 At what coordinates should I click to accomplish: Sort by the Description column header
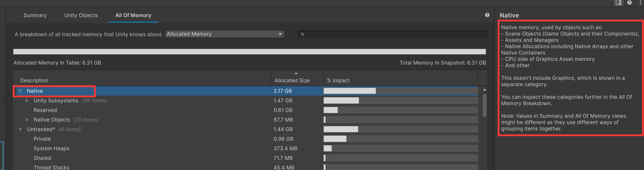coord(34,80)
